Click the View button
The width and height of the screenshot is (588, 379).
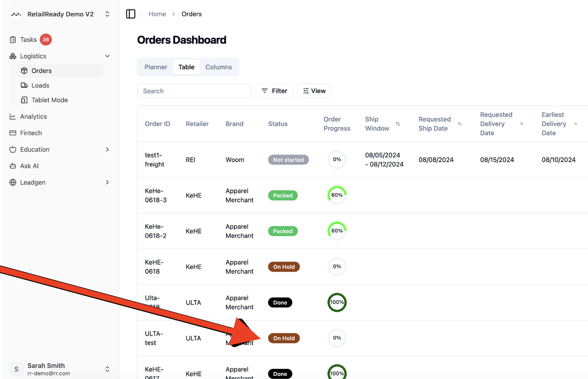(314, 91)
